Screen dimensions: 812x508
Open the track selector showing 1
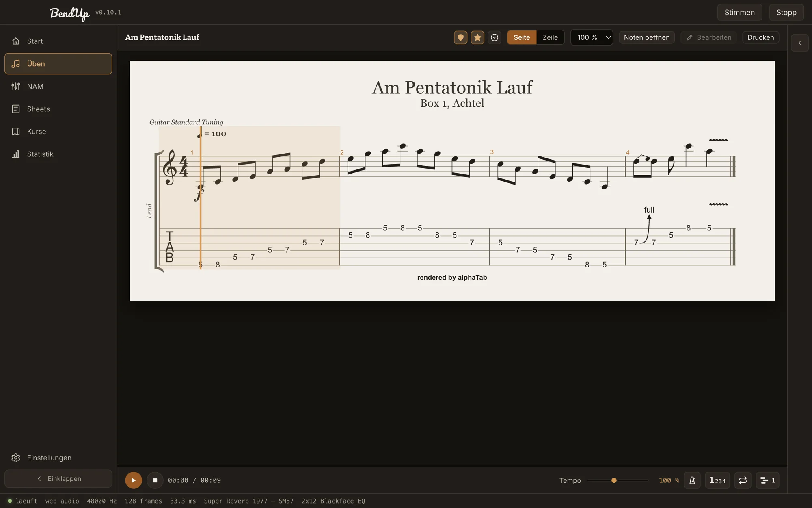(768, 480)
